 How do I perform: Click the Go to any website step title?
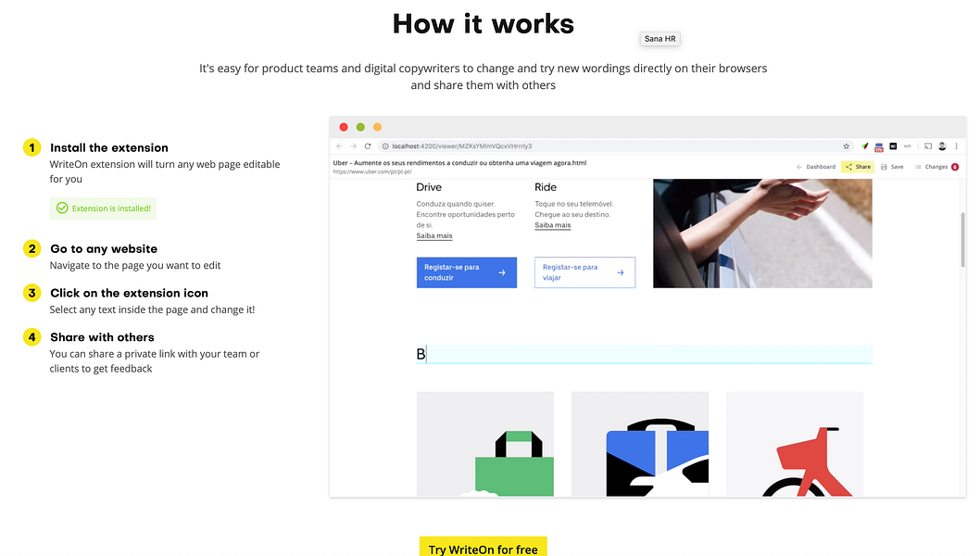(x=104, y=249)
